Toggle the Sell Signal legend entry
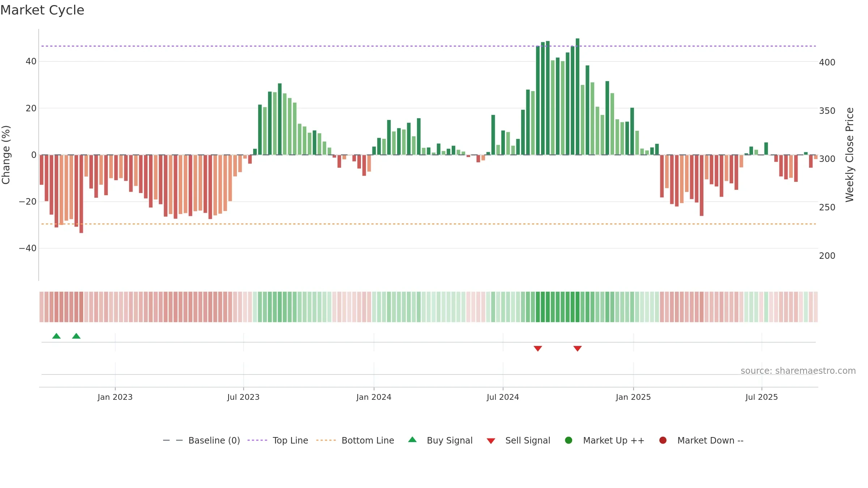The image size is (868, 488). (518, 440)
